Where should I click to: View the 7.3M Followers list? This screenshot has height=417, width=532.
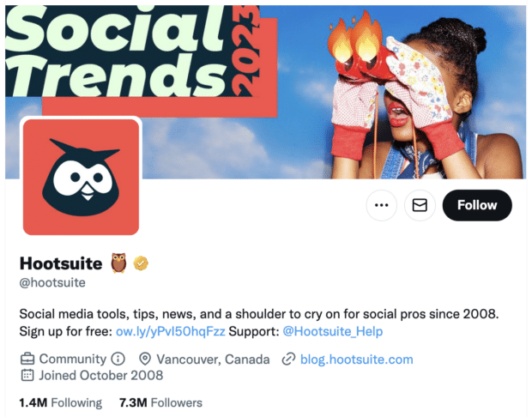[160, 402]
